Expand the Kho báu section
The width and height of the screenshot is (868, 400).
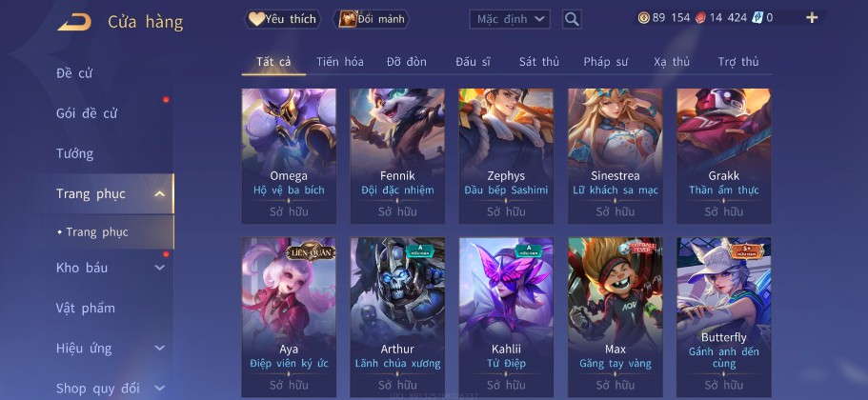[x=159, y=268]
